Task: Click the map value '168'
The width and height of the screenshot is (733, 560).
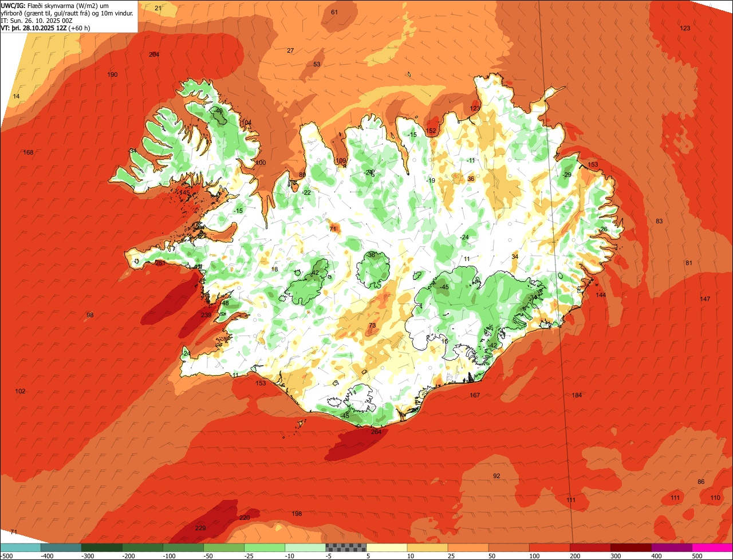Action: click(x=29, y=152)
